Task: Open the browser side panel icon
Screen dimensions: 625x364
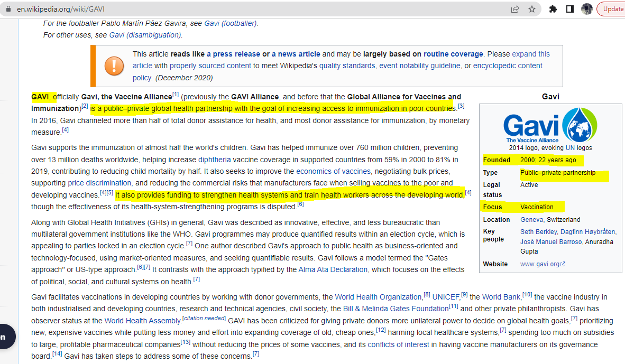Action: [570, 9]
